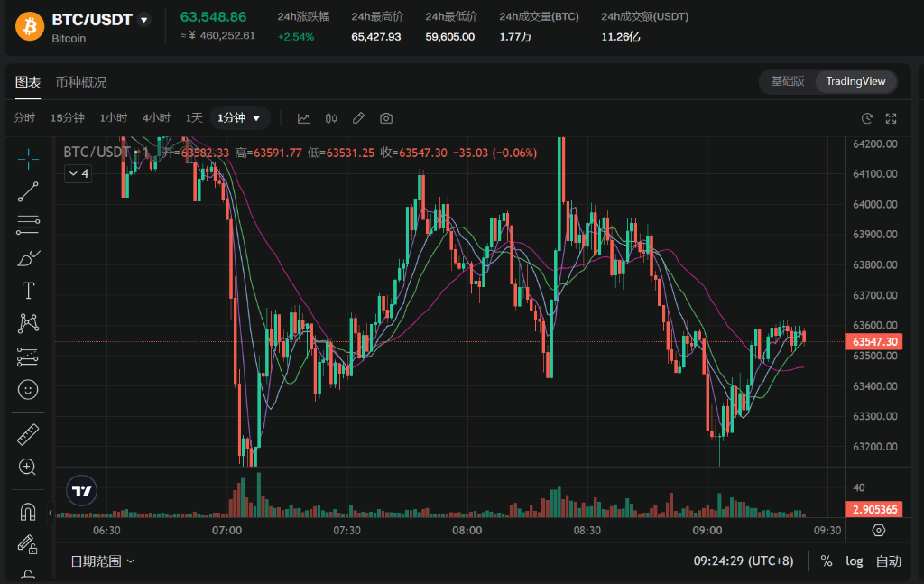Take a chart snapshot with camera icon

click(x=386, y=118)
